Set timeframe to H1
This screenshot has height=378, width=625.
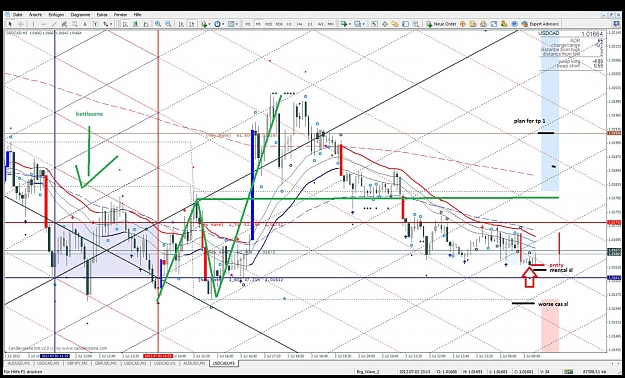point(289,24)
